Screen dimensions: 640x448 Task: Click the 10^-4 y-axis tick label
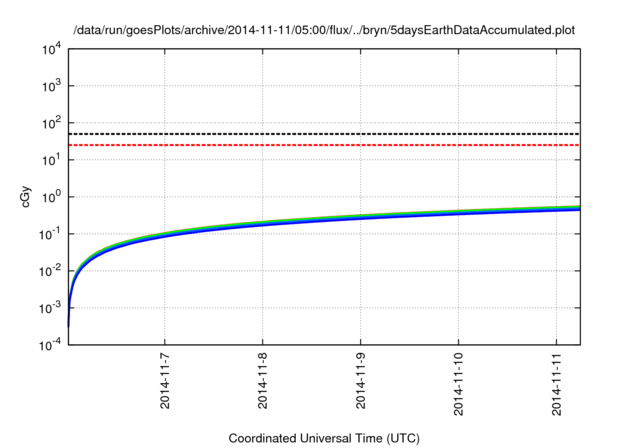tap(50, 346)
